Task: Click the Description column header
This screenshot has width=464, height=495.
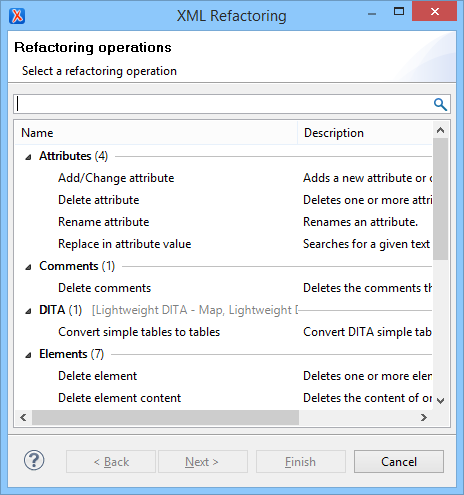Action: pos(365,133)
